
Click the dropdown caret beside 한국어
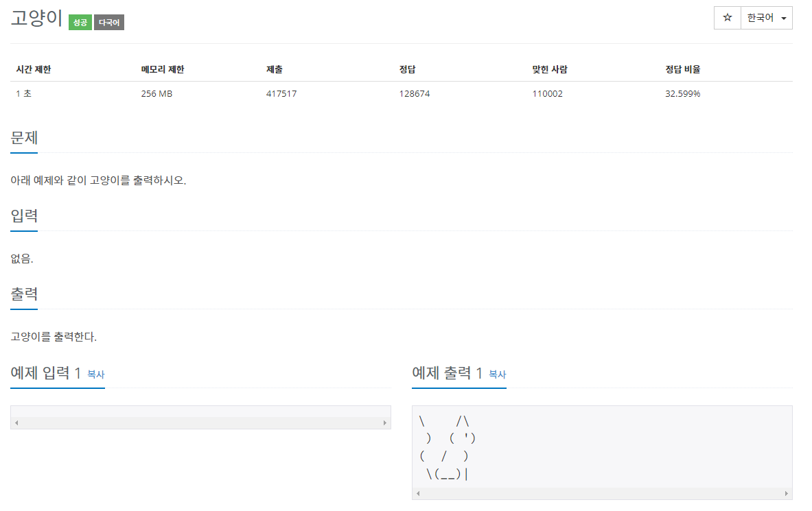(x=785, y=18)
